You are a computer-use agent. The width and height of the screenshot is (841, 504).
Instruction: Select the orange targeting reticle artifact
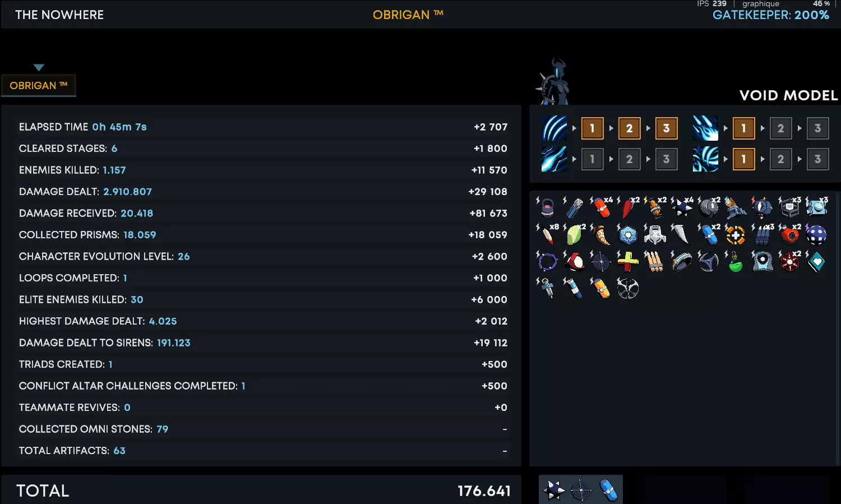[x=736, y=235]
